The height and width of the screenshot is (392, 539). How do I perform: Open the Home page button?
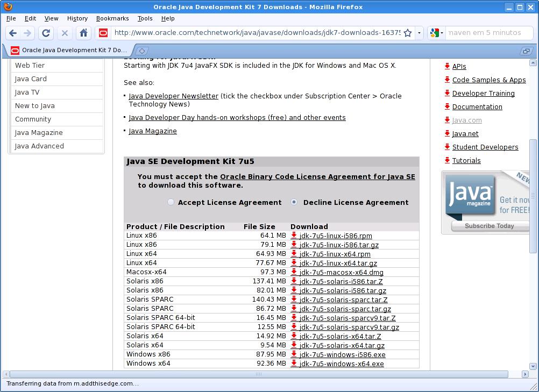[x=83, y=33]
